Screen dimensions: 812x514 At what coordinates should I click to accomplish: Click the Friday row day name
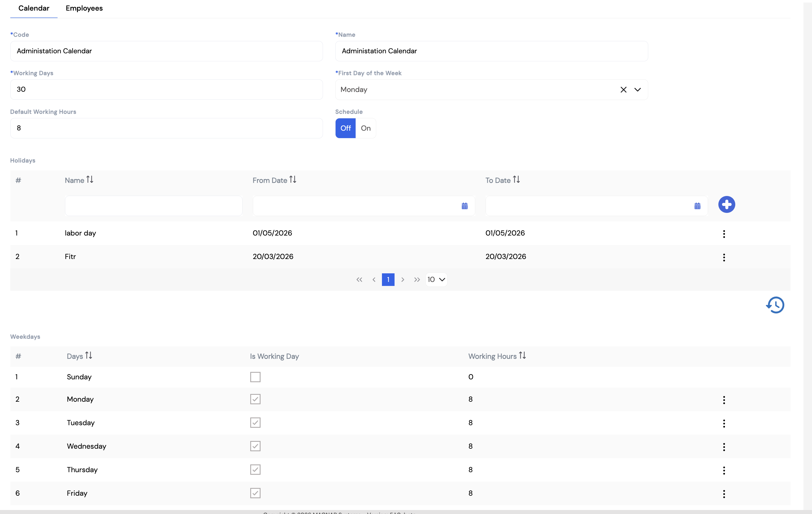pos(77,493)
